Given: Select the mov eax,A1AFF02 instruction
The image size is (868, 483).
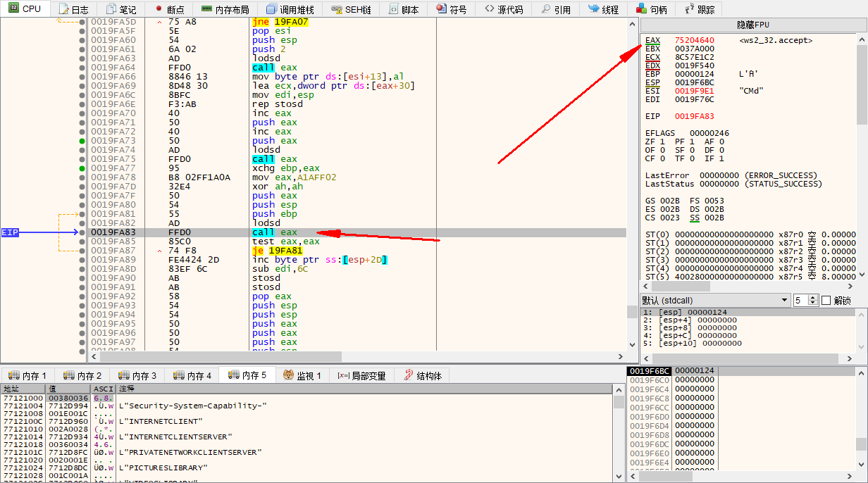Looking at the screenshot, I should point(296,177).
